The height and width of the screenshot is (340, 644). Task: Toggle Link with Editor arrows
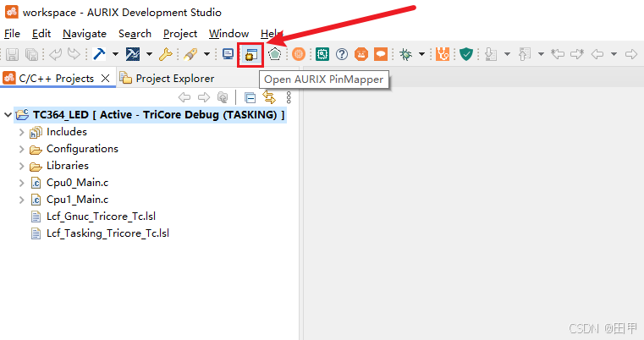pos(269,97)
